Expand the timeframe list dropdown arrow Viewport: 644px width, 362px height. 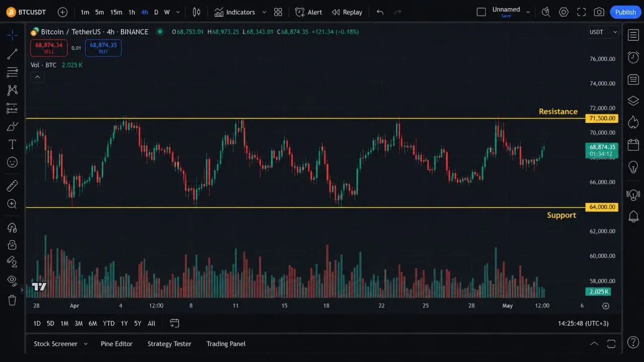coord(178,12)
